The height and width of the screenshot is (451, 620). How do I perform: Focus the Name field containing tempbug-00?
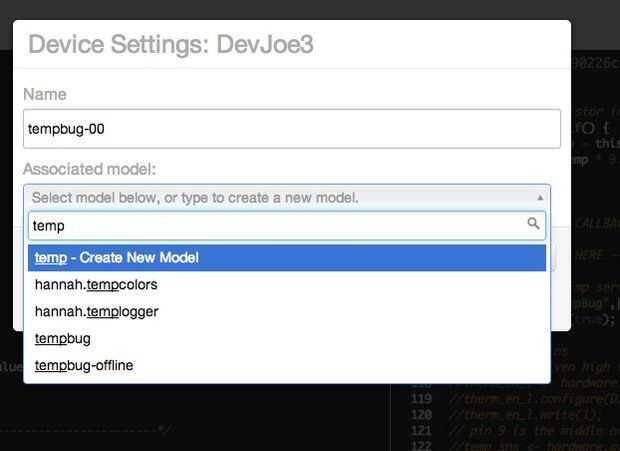click(291, 129)
